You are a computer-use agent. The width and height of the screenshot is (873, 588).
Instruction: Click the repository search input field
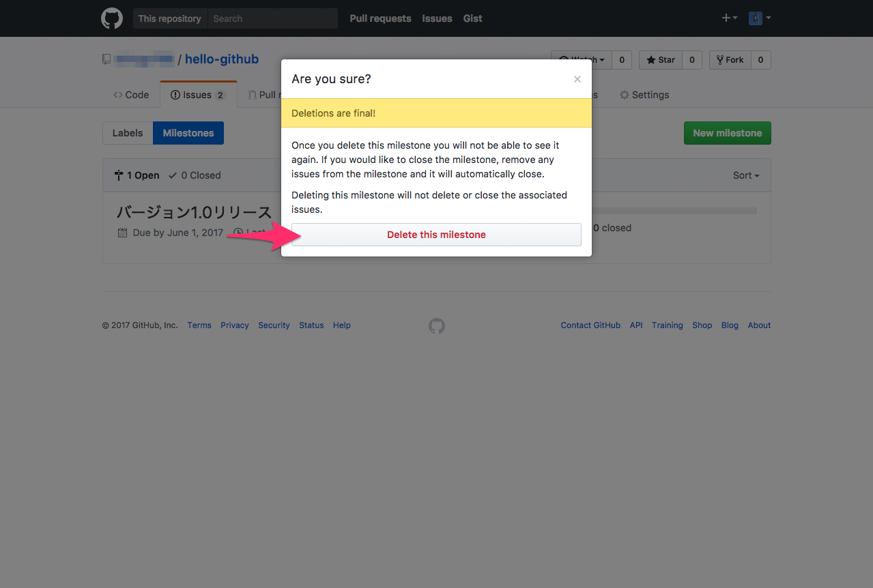(x=272, y=18)
